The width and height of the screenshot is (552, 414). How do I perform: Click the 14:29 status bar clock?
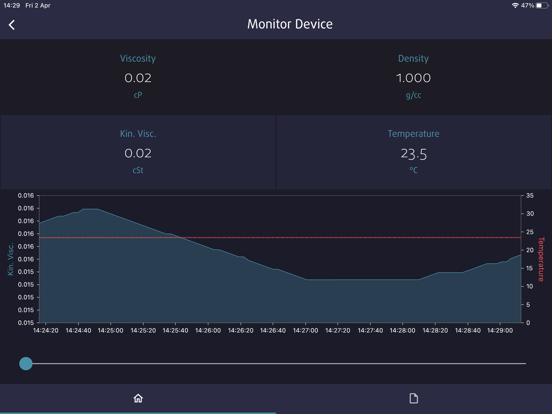pos(11,5)
